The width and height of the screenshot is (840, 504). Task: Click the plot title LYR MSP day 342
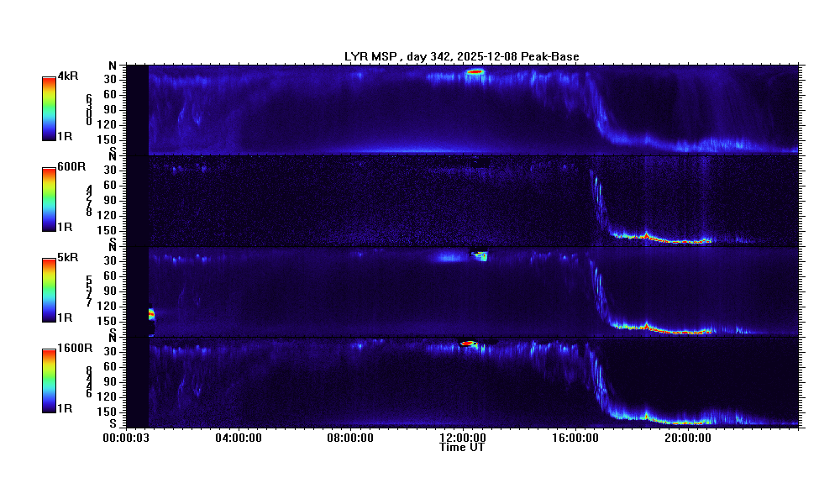[461, 56]
